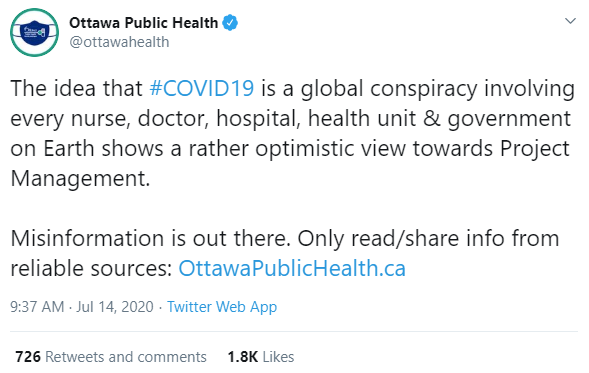Screen dimensions: 589x373
Task: Click the reliable sources text
Action: pyautogui.click(x=91, y=268)
